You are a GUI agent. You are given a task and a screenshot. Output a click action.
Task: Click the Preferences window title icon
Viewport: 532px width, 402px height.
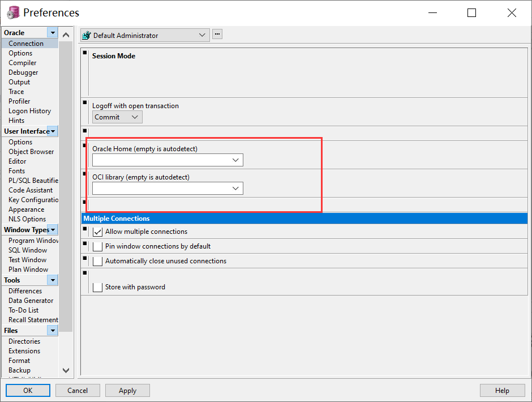point(13,12)
